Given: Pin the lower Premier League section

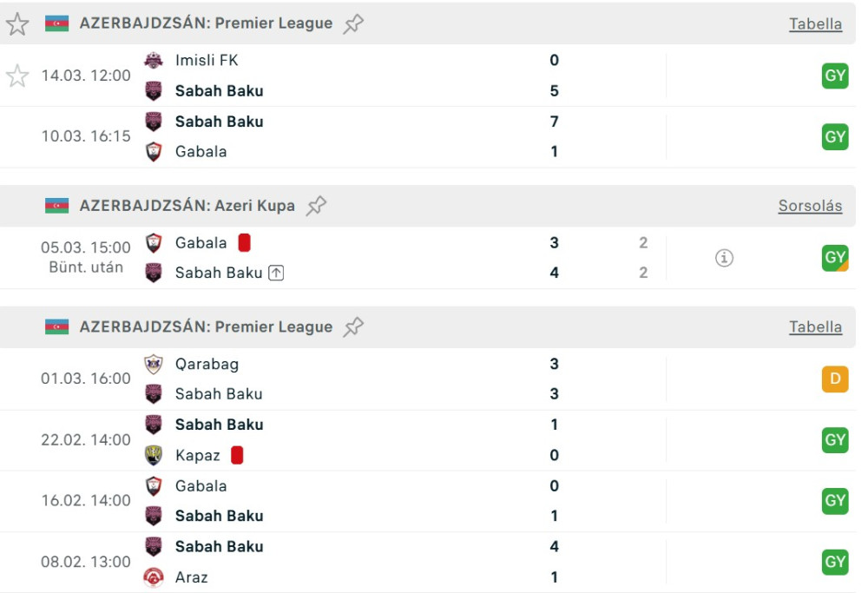Looking at the screenshot, I should [353, 327].
